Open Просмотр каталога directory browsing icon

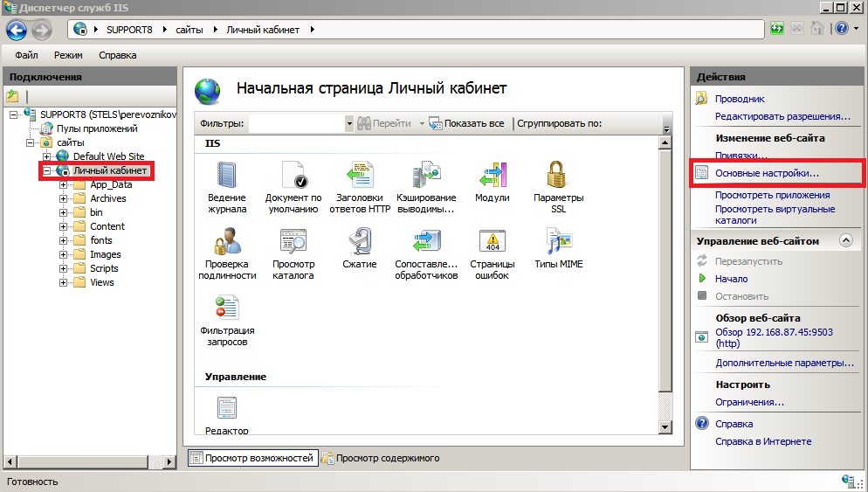click(293, 253)
